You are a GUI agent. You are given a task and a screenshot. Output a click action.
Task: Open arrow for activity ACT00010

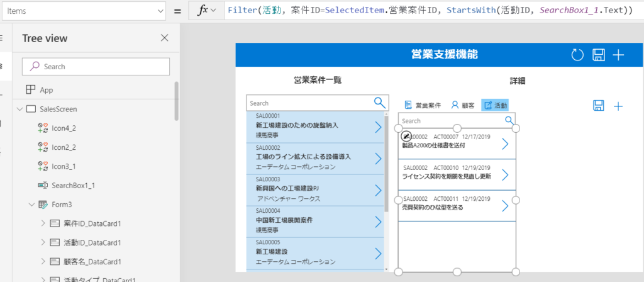(505, 175)
